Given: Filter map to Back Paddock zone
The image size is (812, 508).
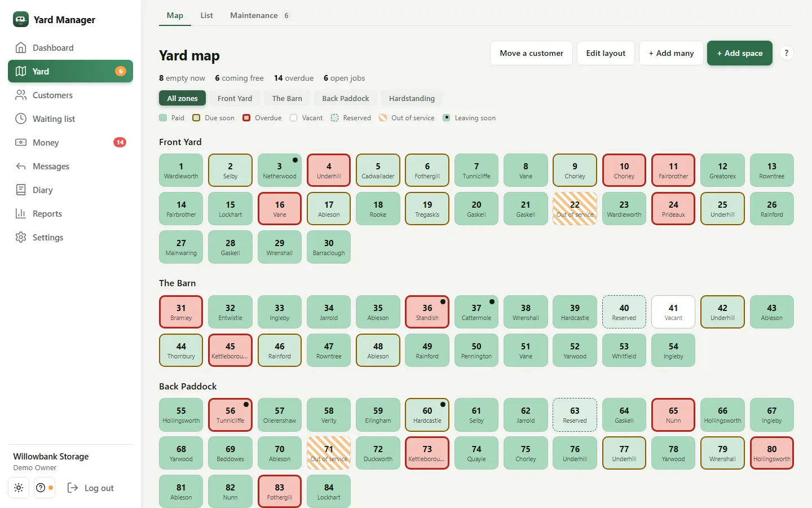Looking at the screenshot, I should (345, 98).
